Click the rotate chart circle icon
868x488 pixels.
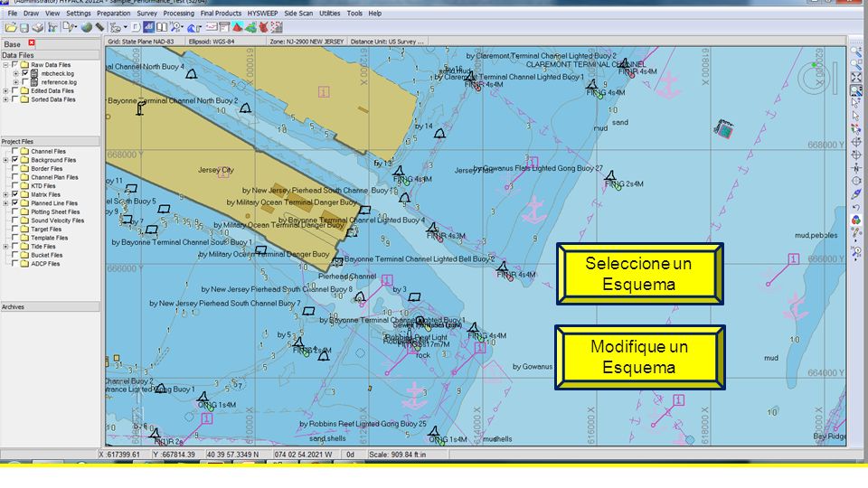856,181
